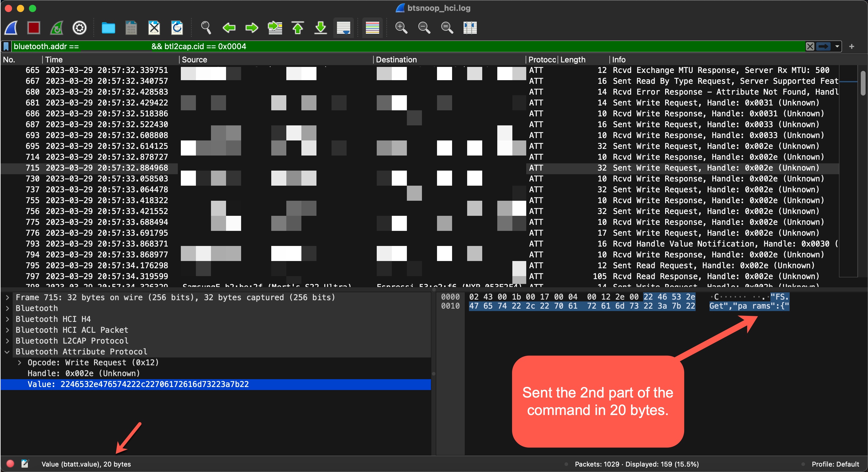Close this capture file icon
The width and height of the screenshot is (868, 472).
coord(154,28)
